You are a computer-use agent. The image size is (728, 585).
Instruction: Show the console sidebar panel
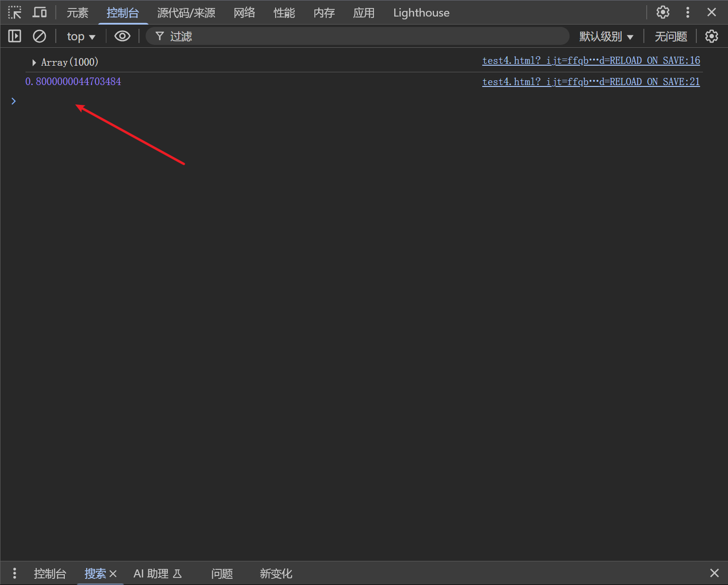15,36
